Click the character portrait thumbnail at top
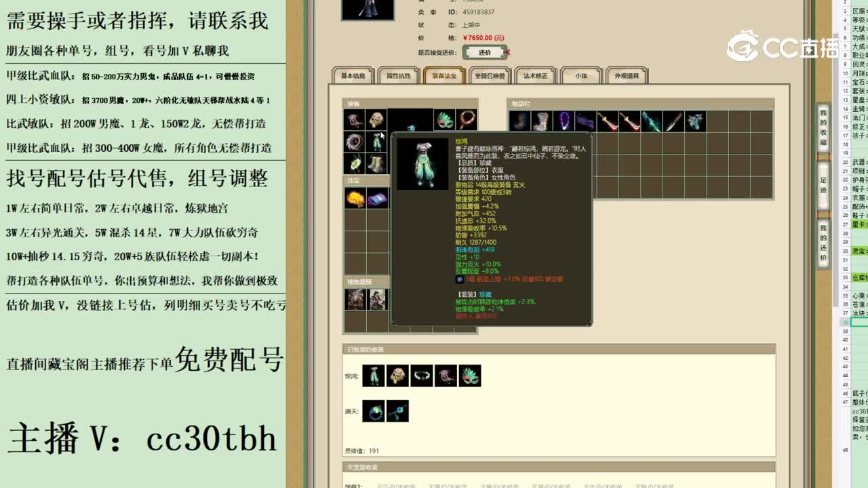The image size is (868, 488). (368, 9)
